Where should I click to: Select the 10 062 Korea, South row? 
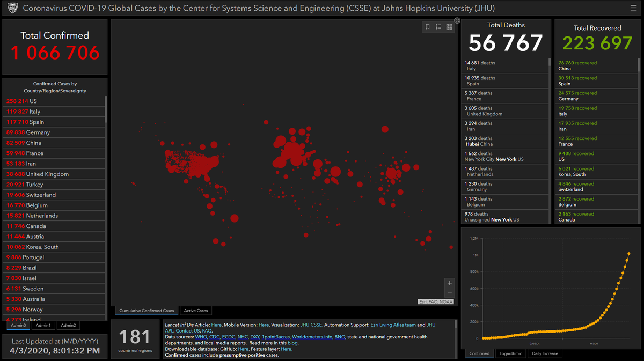(54, 247)
